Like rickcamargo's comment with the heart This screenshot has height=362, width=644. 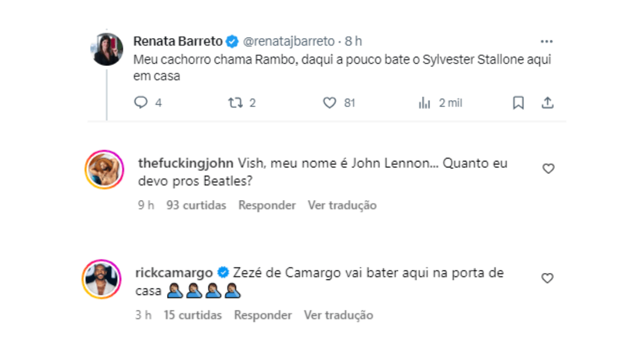point(547,279)
